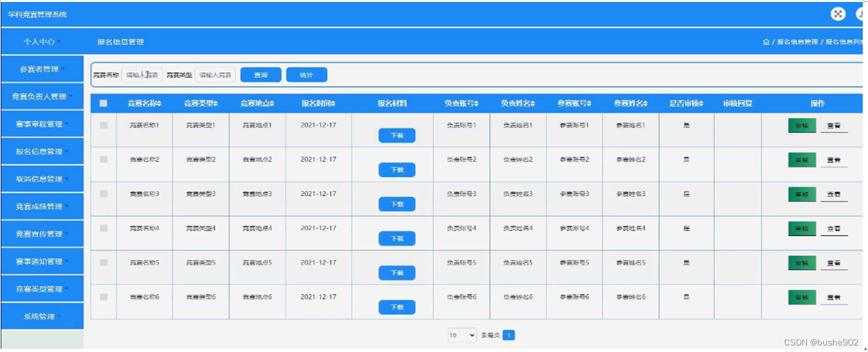Open 查看 view link for 参赛姓名2 row

[834, 160]
